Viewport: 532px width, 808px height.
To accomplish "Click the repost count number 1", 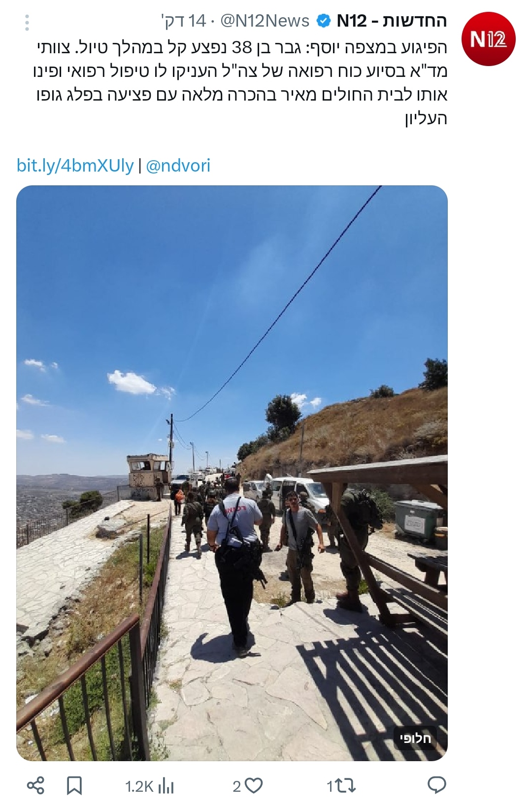I will [x=331, y=786].
